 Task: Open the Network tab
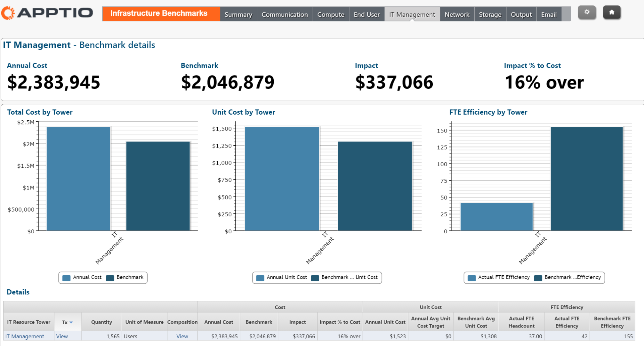point(457,14)
